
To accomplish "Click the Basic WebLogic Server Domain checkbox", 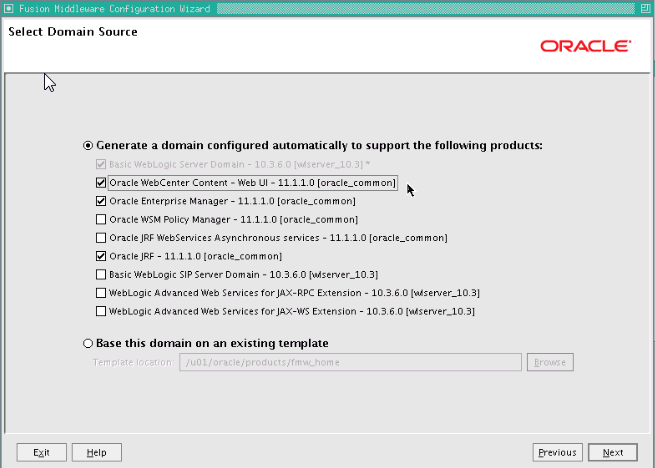I will click(x=101, y=164).
